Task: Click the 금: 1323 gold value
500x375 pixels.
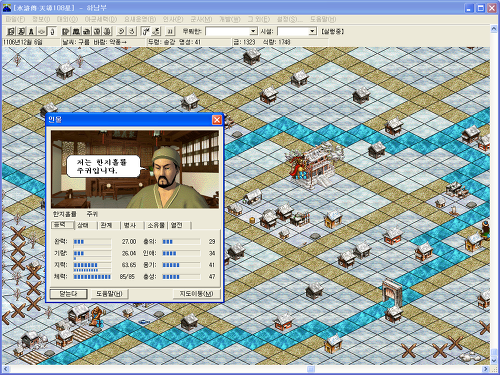Action: pos(244,42)
